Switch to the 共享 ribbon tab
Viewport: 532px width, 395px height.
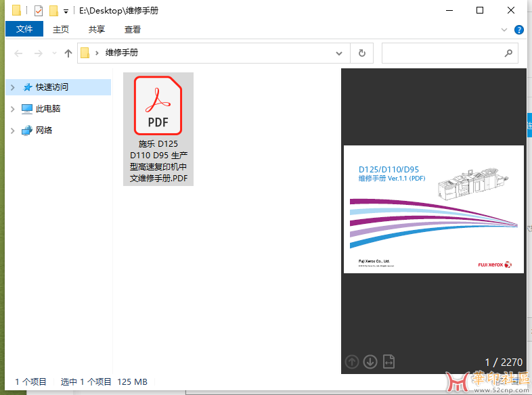[x=96, y=30]
